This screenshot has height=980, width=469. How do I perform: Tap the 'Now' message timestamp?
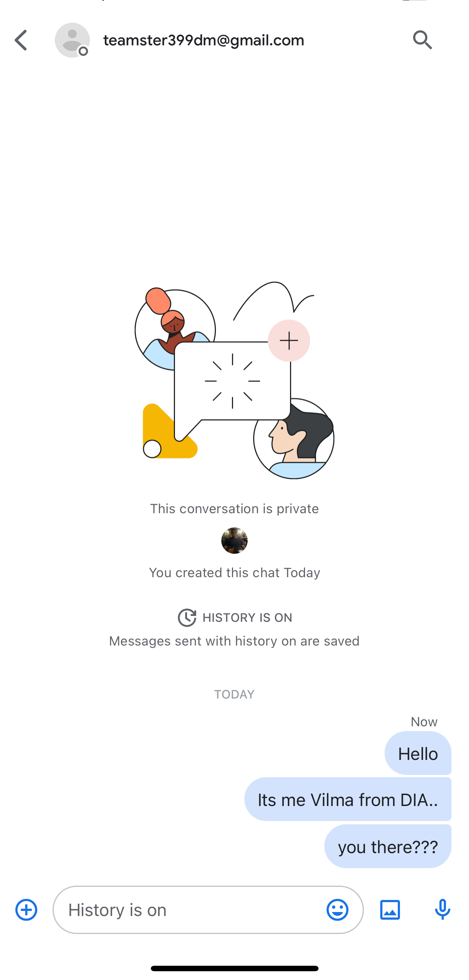pos(424,721)
